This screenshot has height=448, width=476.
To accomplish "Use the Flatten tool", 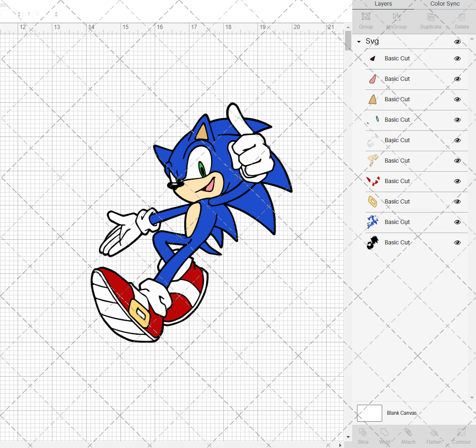I will pyautogui.click(x=434, y=435).
